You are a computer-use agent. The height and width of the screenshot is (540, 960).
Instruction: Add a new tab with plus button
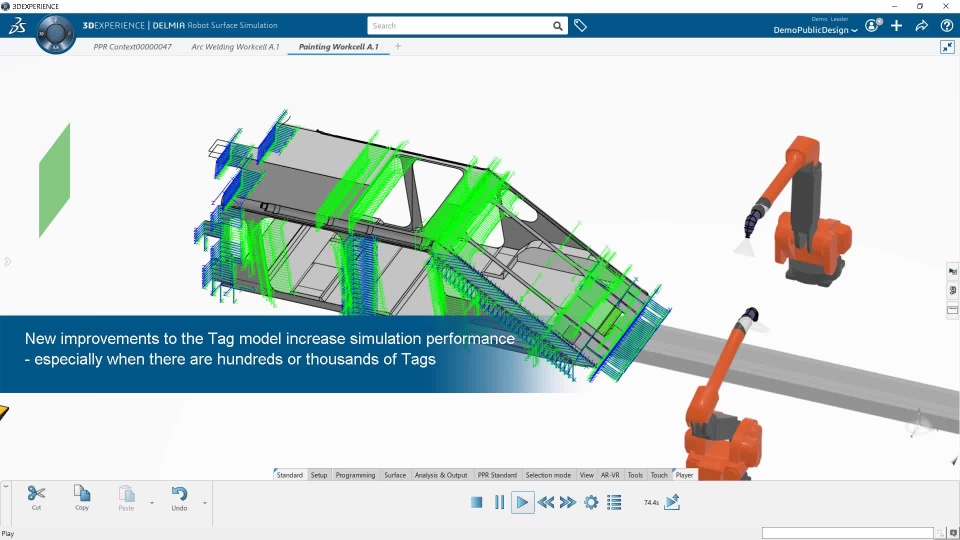[x=398, y=46]
